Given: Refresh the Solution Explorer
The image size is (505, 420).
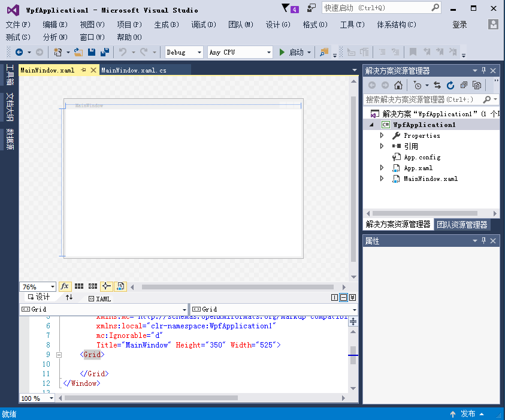Looking at the screenshot, I should 450,85.
